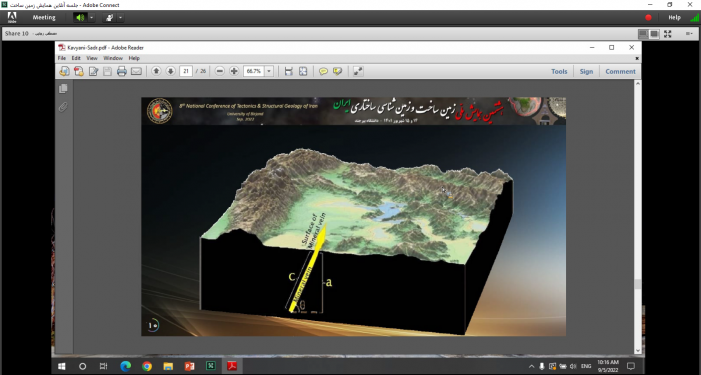This screenshot has width=701, height=375.
Task: Open the speaker options dropdown arrow
Action: pos(91,17)
